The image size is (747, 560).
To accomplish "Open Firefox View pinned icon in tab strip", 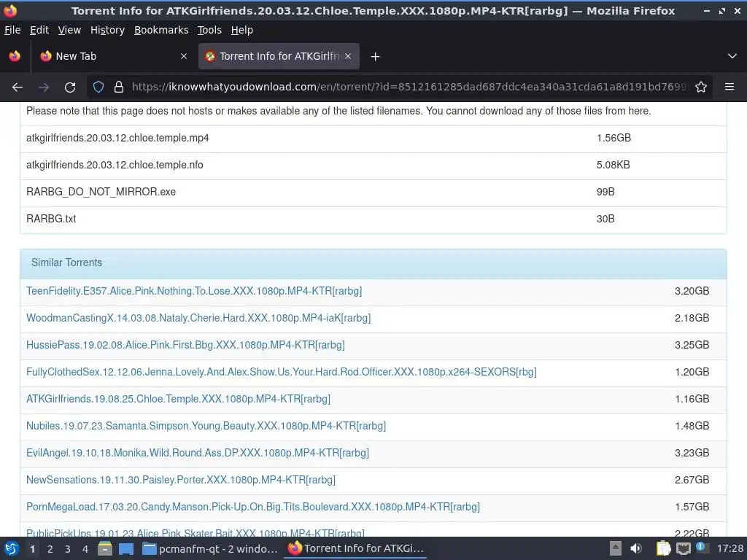I will coord(15,56).
